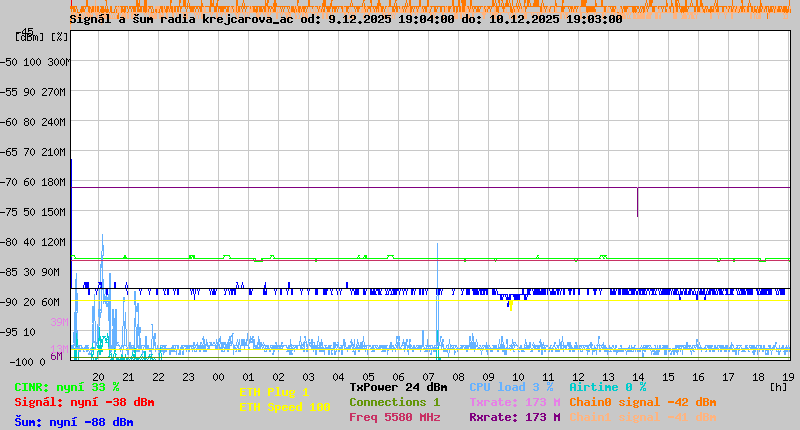Click the 'CPU load 3 %' legend entry
Screen dimensions: 800x430
pos(511,387)
